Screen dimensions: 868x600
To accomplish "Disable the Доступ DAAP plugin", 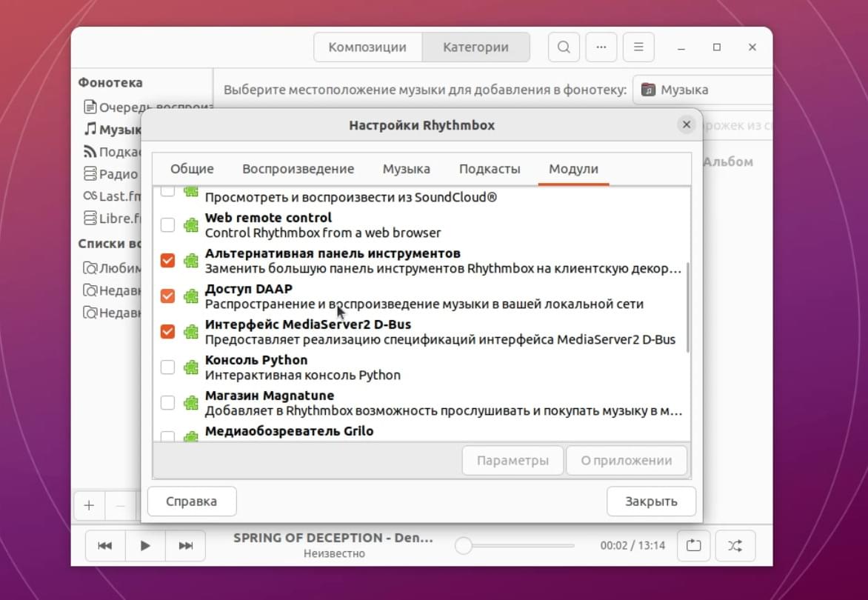I will click(x=167, y=296).
